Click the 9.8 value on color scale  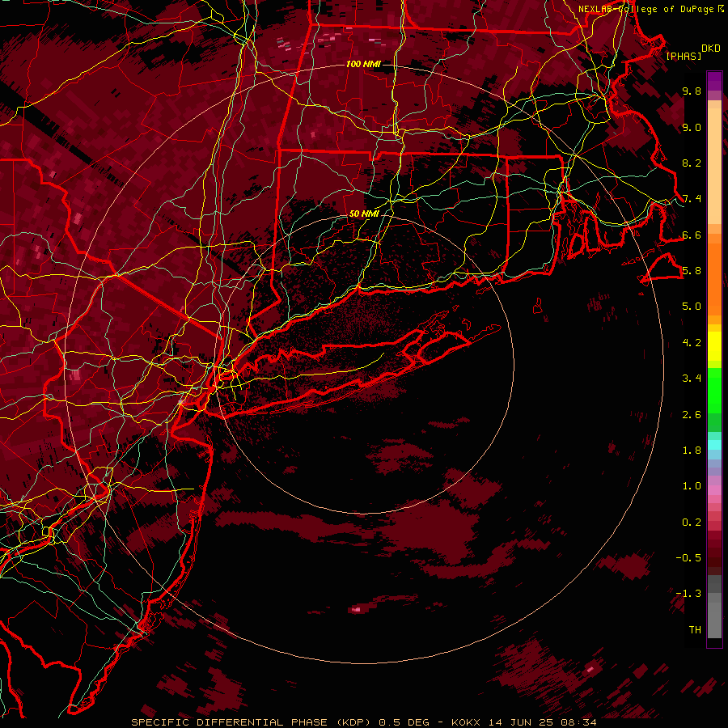click(692, 91)
